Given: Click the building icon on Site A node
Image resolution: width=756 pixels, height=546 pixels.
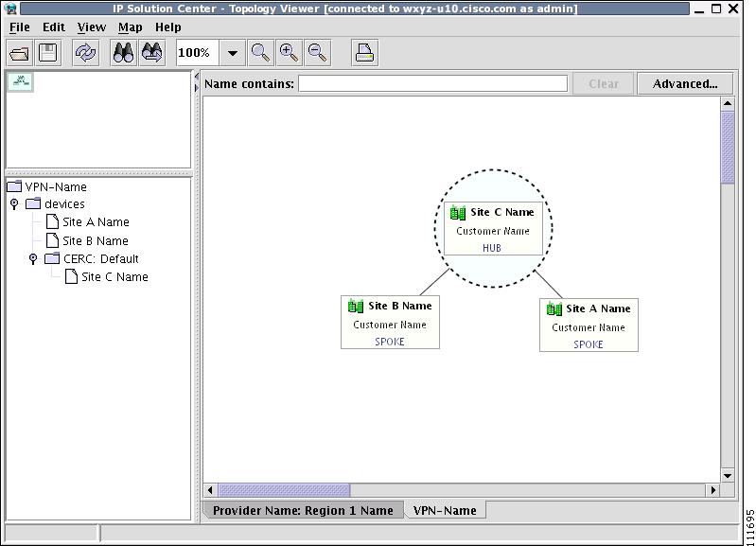Looking at the screenshot, I should tap(554, 308).
